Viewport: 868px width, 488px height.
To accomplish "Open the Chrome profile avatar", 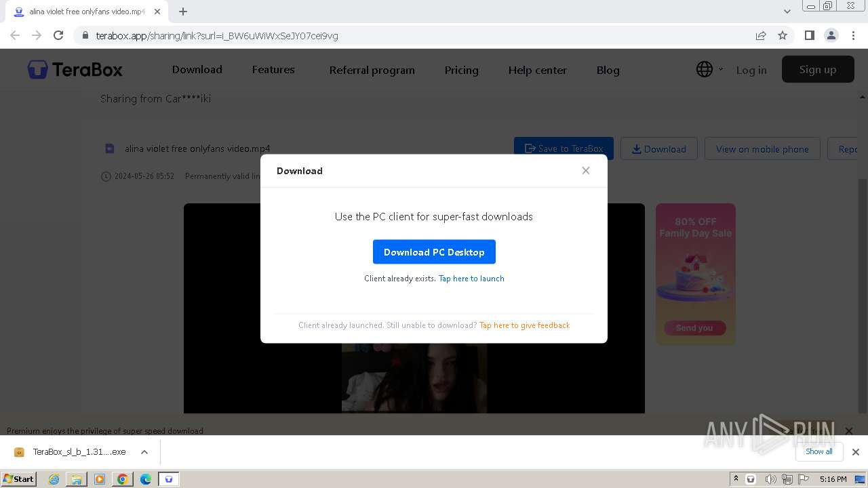I will coord(831,35).
